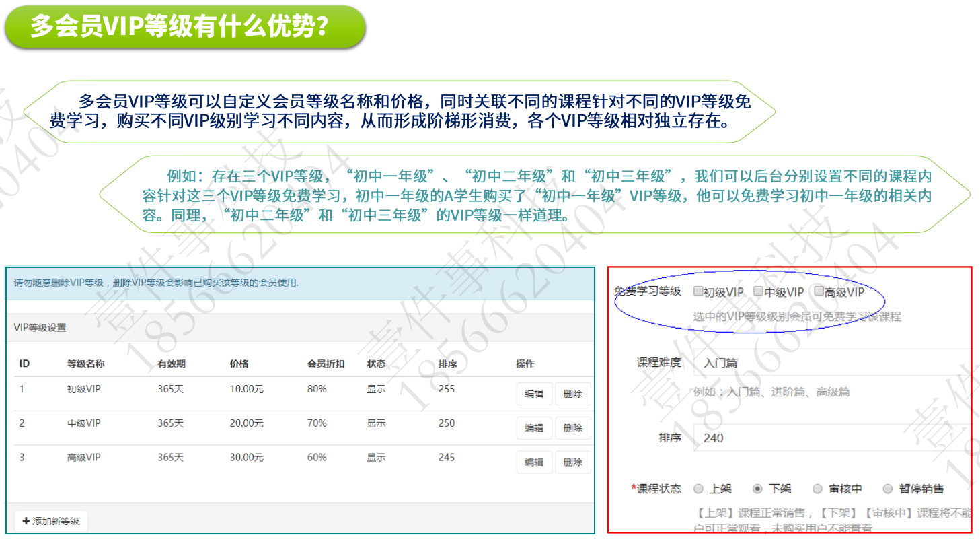This screenshot has width=980, height=552.
Task: Click 删除 button for 中级VIP row
Action: coord(573,428)
